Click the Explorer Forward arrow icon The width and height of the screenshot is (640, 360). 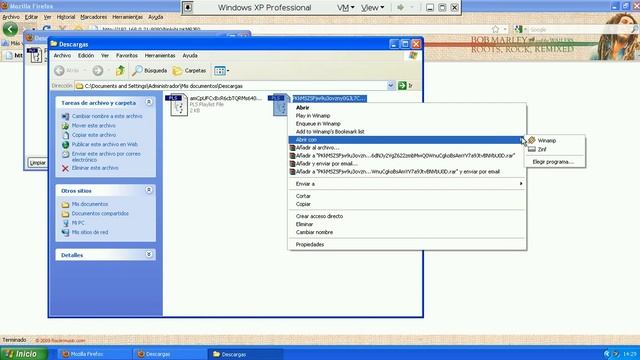coord(98,71)
